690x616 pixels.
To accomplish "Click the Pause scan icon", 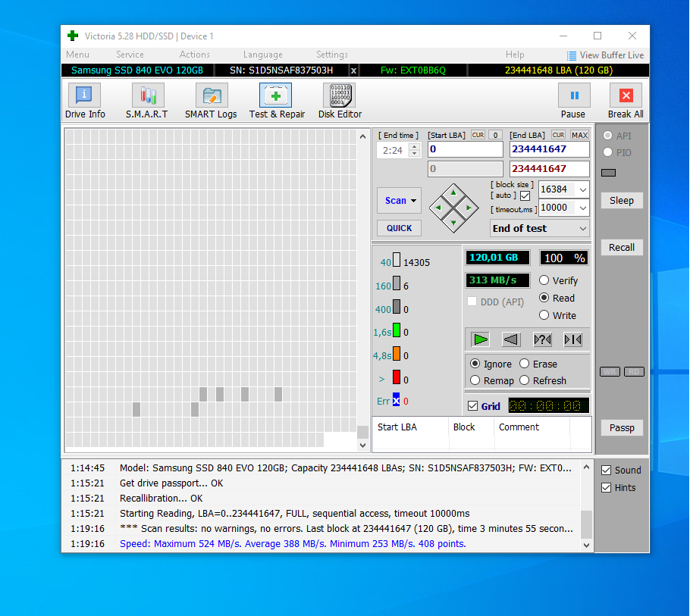I will (x=573, y=95).
